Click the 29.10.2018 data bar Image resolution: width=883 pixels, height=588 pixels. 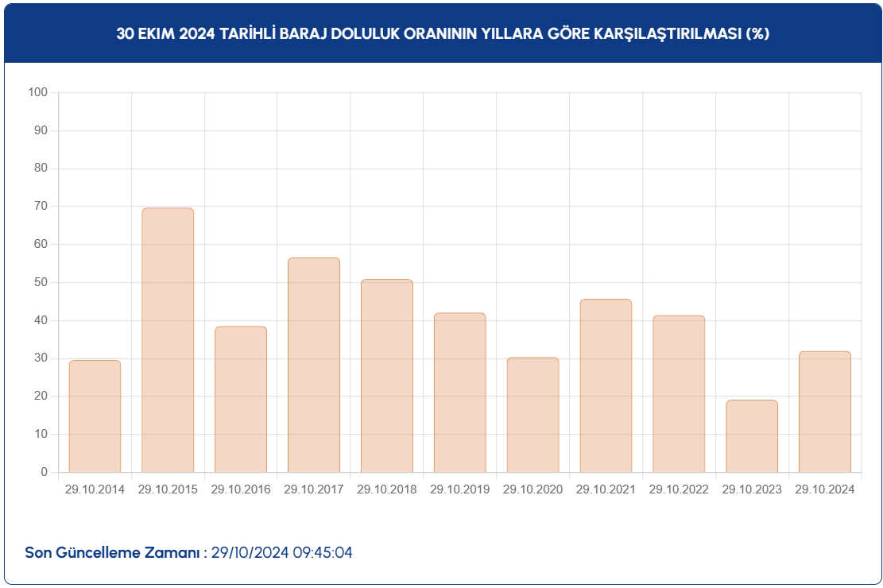387,376
